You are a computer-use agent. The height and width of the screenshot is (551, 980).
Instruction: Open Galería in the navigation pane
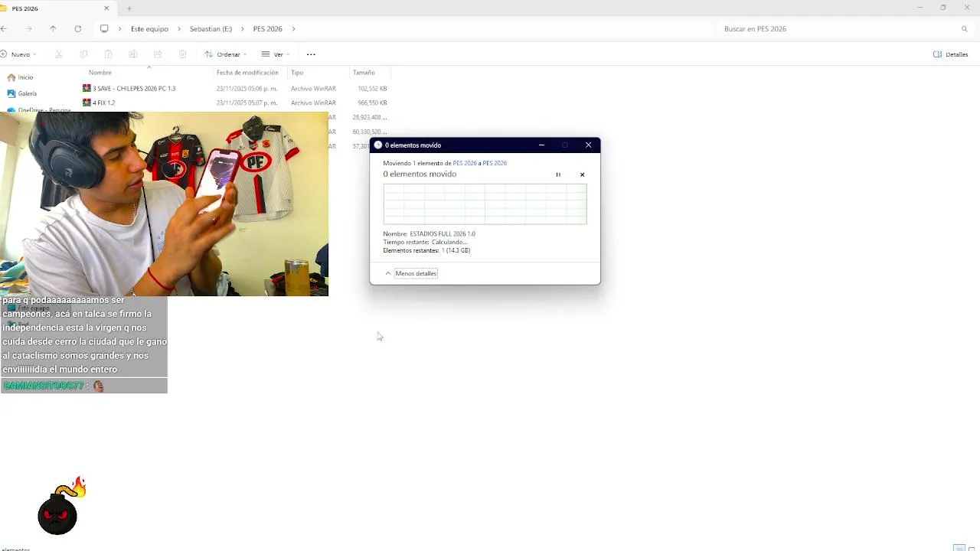tap(27, 93)
